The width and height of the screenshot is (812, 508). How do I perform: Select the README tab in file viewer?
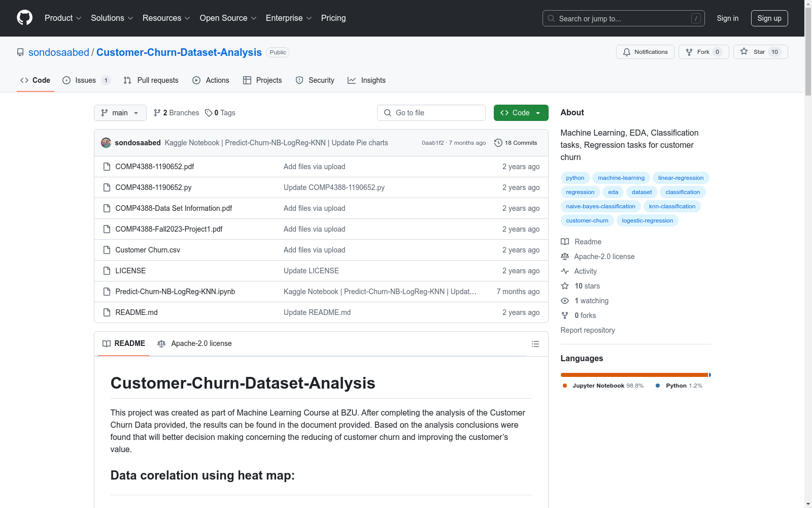[x=124, y=344]
